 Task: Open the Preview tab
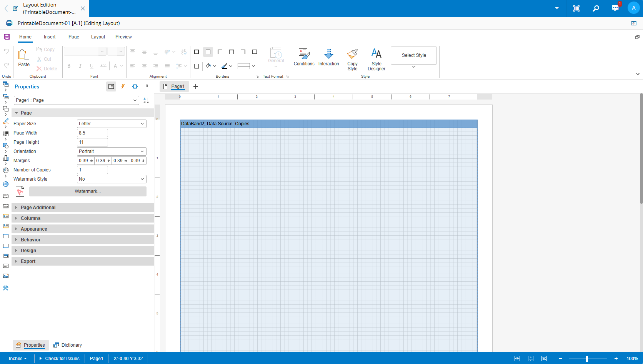tap(123, 37)
